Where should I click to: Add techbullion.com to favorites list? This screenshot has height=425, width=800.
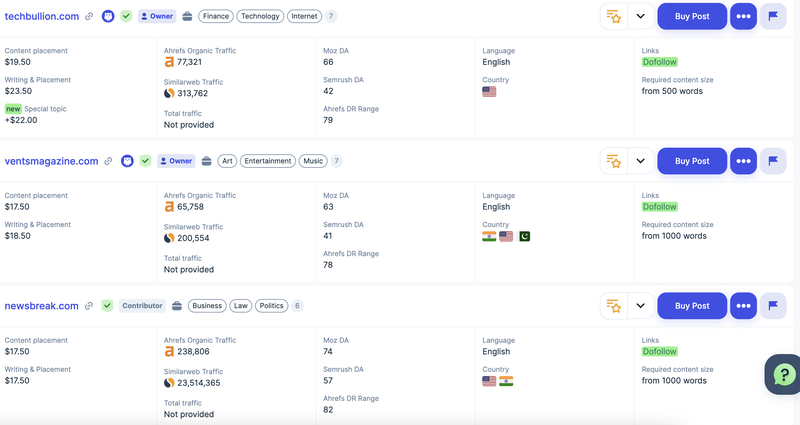click(614, 17)
